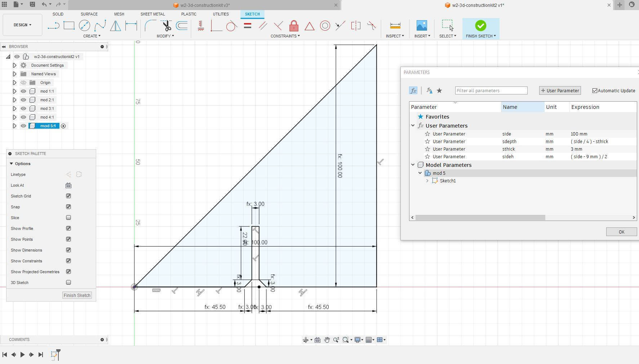Expand Sketch1 in Model Parameters
The width and height of the screenshot is (639, 364).
(x=427, y=181)
